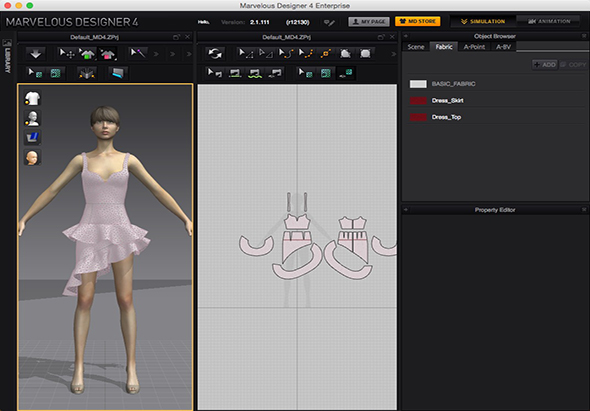Open the Library side panel
Viewport: 590px width, 411px height.
click(x=7, y=56)
